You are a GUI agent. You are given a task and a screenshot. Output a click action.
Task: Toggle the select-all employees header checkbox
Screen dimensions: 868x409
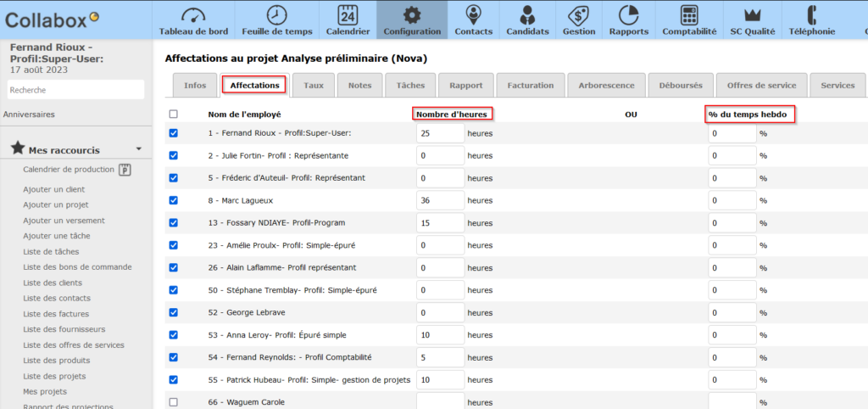pyautogui.click(x=174, y=114)
